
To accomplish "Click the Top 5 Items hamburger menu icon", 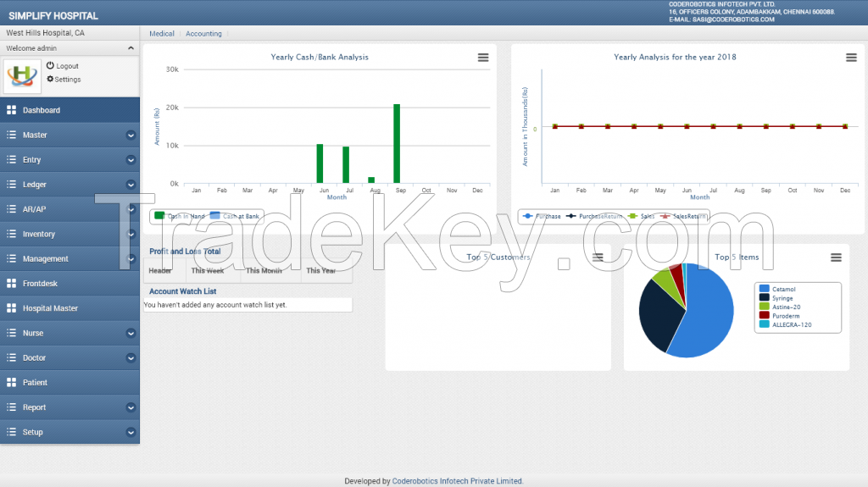I will [x=836, y=257].
